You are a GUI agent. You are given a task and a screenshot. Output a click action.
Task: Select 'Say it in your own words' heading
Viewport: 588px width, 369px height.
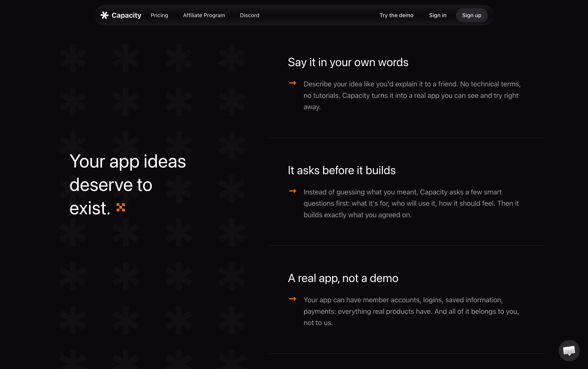(348, 62)
